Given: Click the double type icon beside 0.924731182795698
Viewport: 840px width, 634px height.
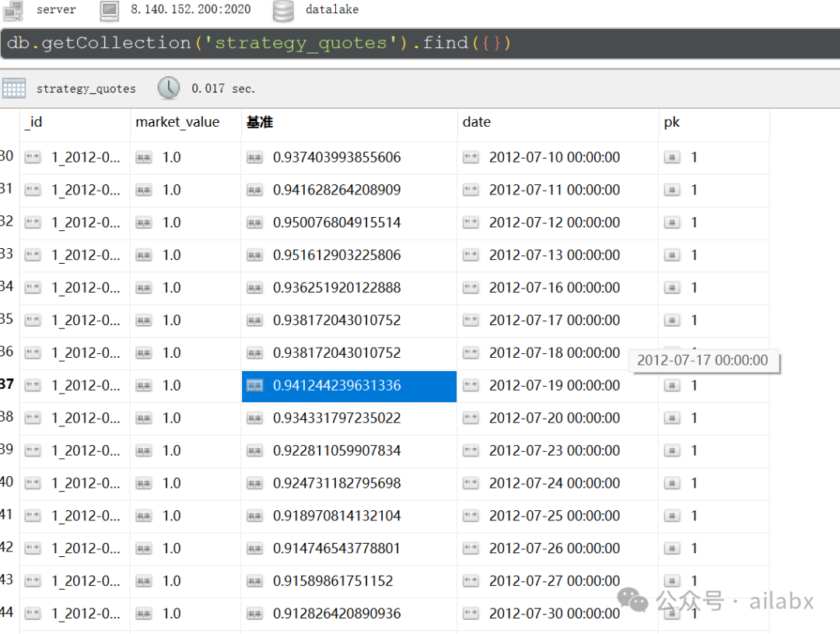Looking at the screenshot, I should coord(254,483).
